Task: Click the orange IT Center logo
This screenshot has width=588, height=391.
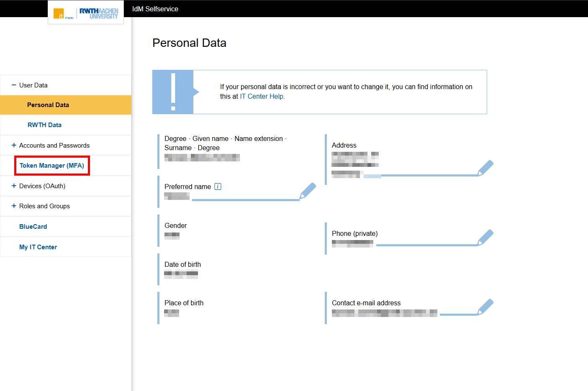Action: tap(59, 14)
